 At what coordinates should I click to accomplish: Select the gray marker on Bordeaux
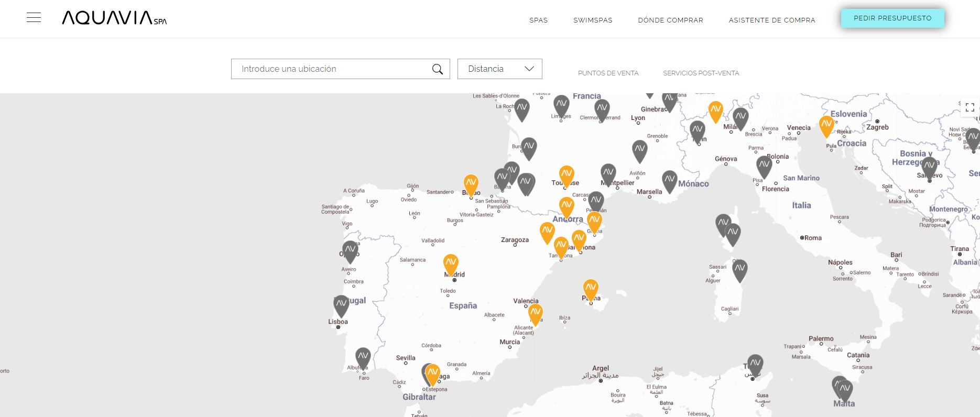(x=529, y=148)
